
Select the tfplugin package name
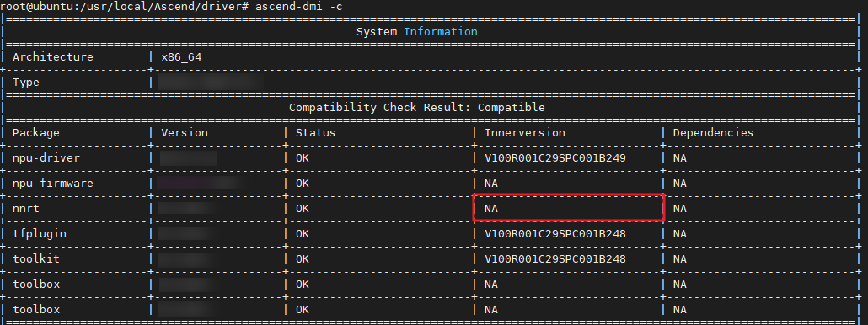click(40, 234)
